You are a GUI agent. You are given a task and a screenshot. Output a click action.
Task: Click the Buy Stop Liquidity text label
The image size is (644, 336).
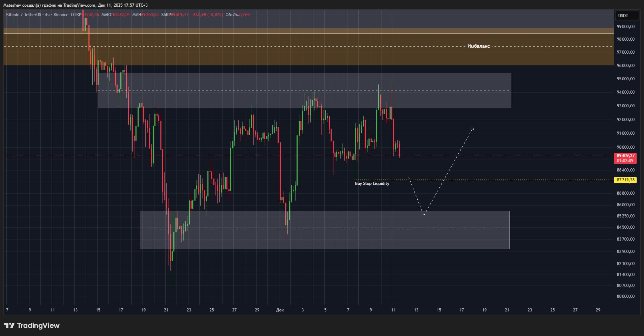[372, 183]
